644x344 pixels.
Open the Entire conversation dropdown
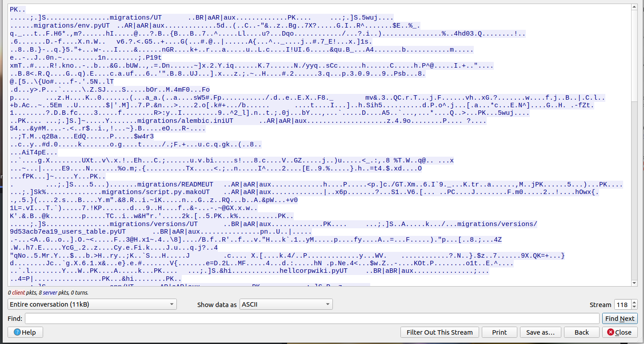tap(92, 304)
